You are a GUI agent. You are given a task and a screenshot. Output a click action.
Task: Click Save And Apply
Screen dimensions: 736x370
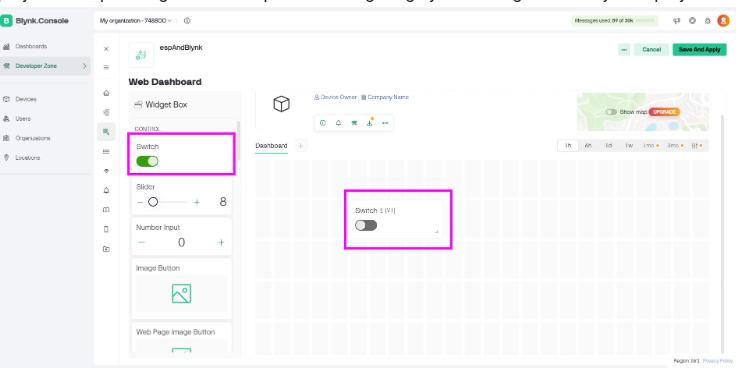[699, 49]
